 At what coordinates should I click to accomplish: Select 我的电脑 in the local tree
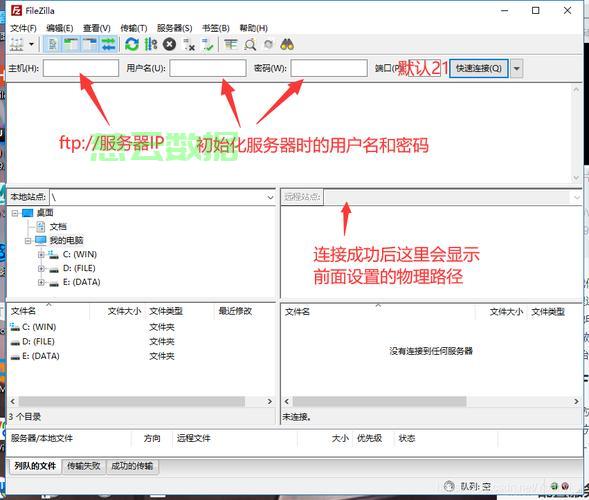[66, 240]
